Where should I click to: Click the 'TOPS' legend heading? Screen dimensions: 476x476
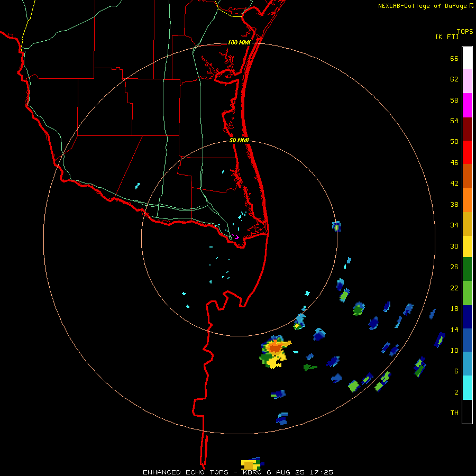465,31
